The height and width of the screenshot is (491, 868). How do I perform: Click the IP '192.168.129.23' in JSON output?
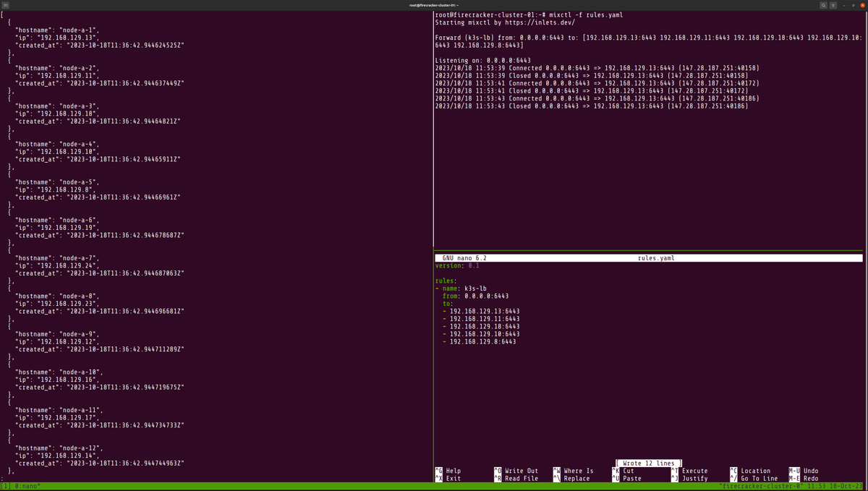(x=67, y=304)
